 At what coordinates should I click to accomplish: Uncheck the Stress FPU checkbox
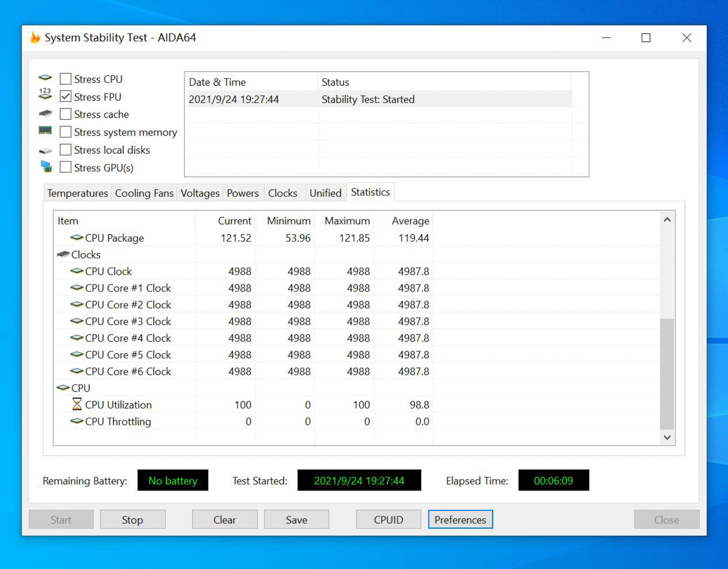coord(66,97)
